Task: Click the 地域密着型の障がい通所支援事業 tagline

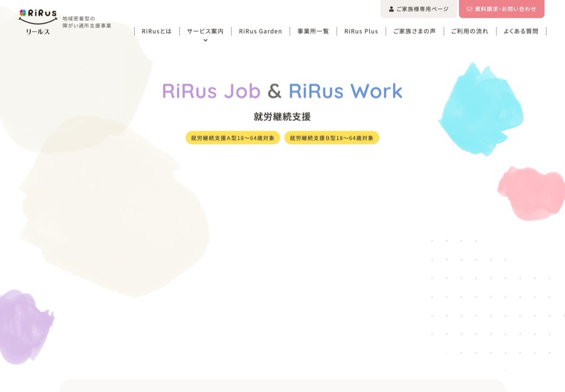Action: [87, 22]
